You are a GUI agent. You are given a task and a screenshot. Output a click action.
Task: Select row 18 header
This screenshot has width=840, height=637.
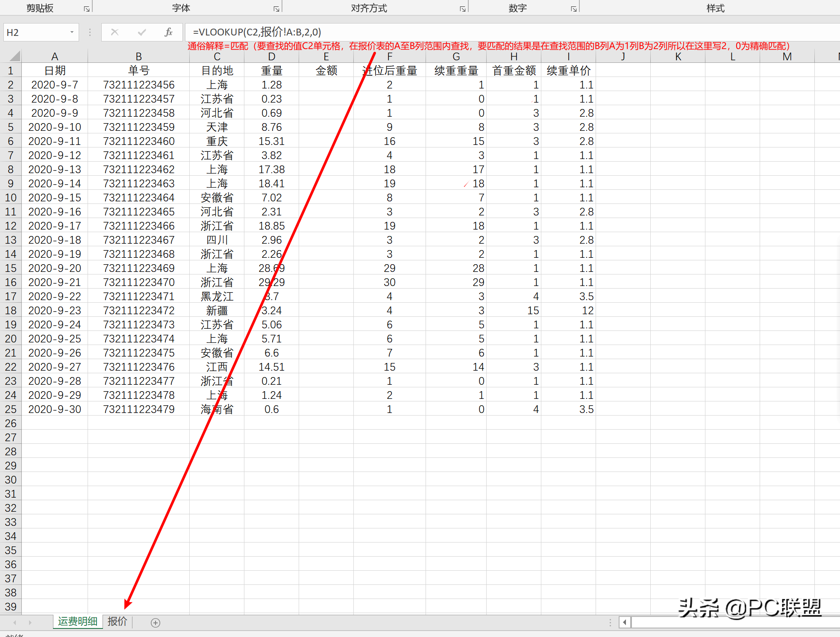coord(11,310)
